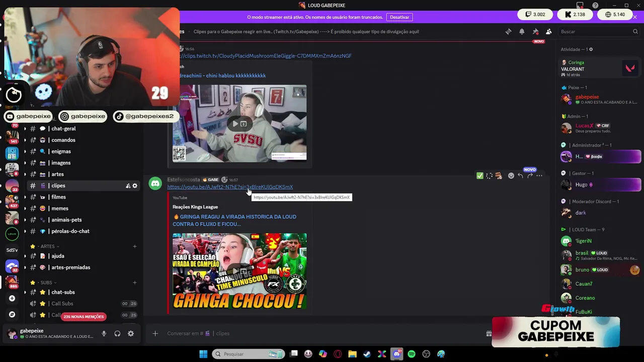Open the three-dot more menu on message
The height and width of the screenshot is (362, 644).
click(539, 175)
